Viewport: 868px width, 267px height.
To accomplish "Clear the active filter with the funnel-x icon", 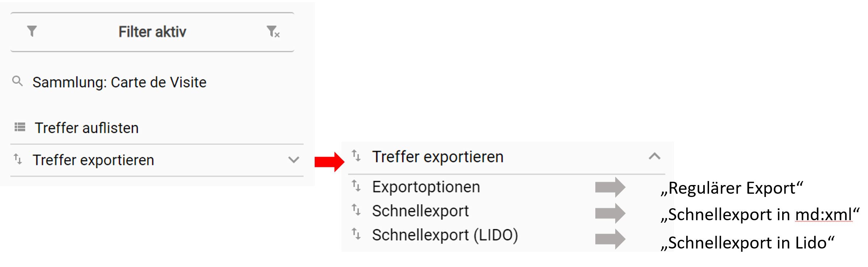I will [273, 32].
